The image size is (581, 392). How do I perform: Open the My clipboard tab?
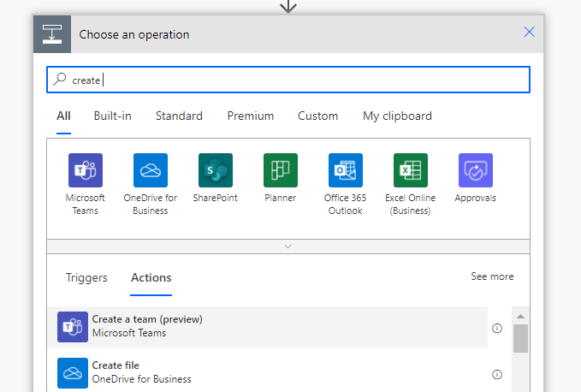(397, 116)
